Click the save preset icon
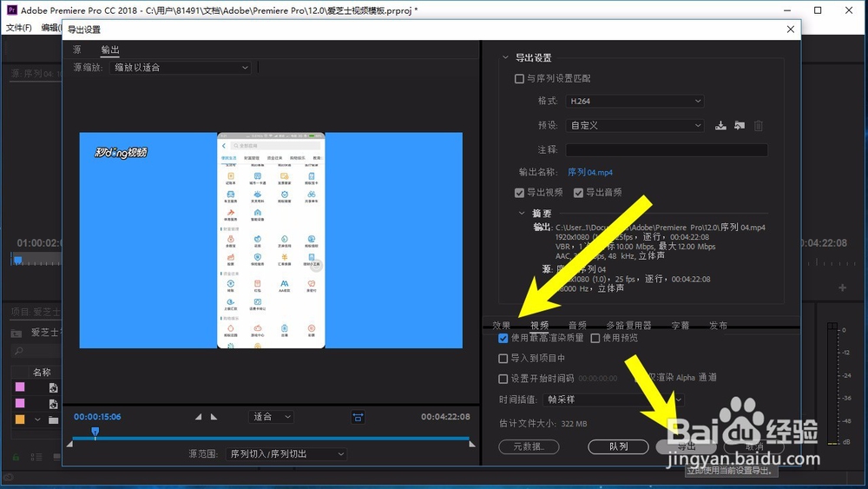 point(720,126)
